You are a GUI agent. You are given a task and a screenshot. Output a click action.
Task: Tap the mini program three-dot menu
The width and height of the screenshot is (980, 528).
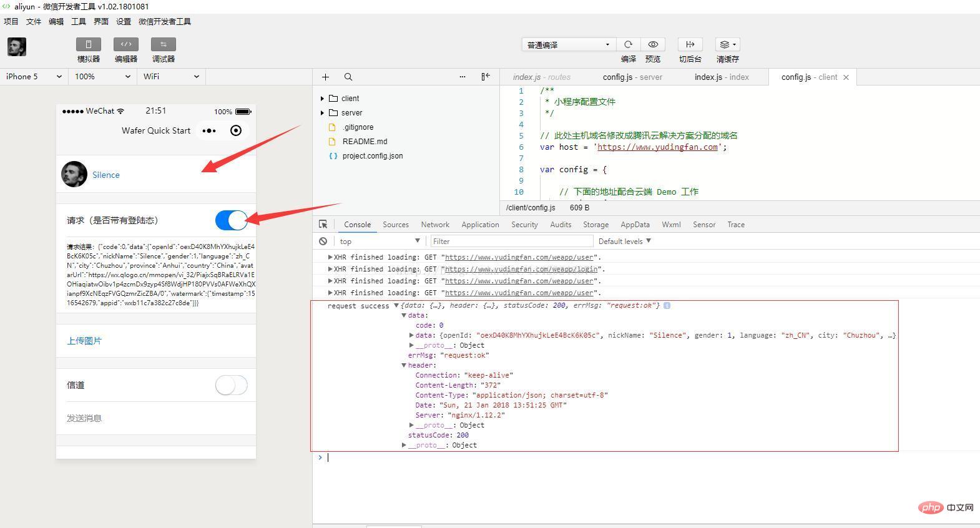(209, 130)
